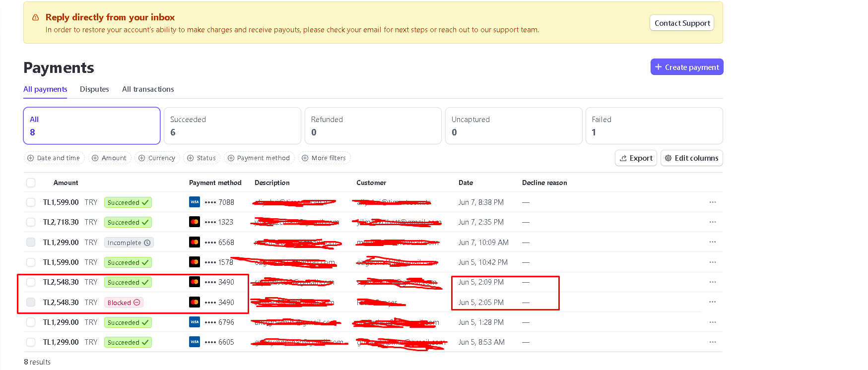The image size is (868, 370).
Task: Open the more menu for the Jun 7, 8:38 PM payment
Action: [x=713, y=202]
